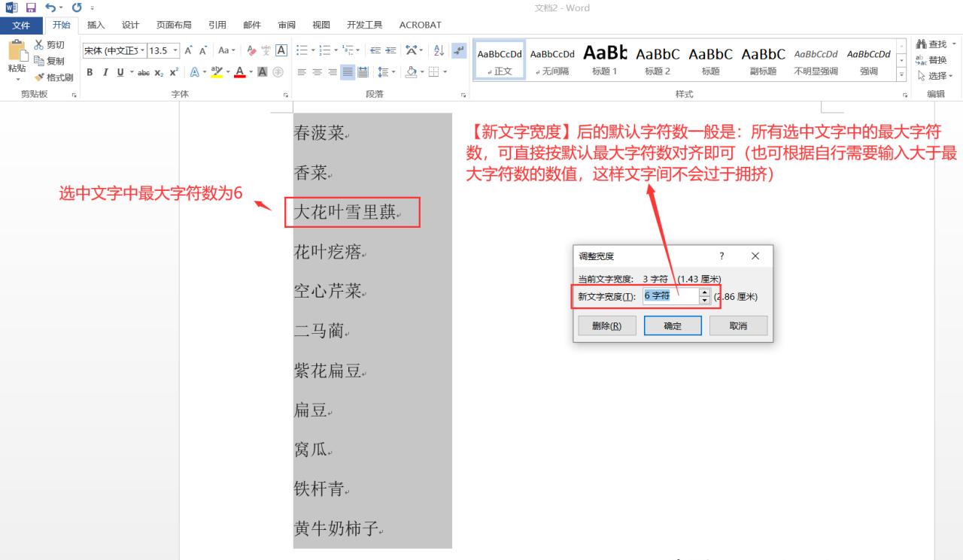Open the font name dropdown
Viewport: 963px width, 560px height.
[142, 50]
